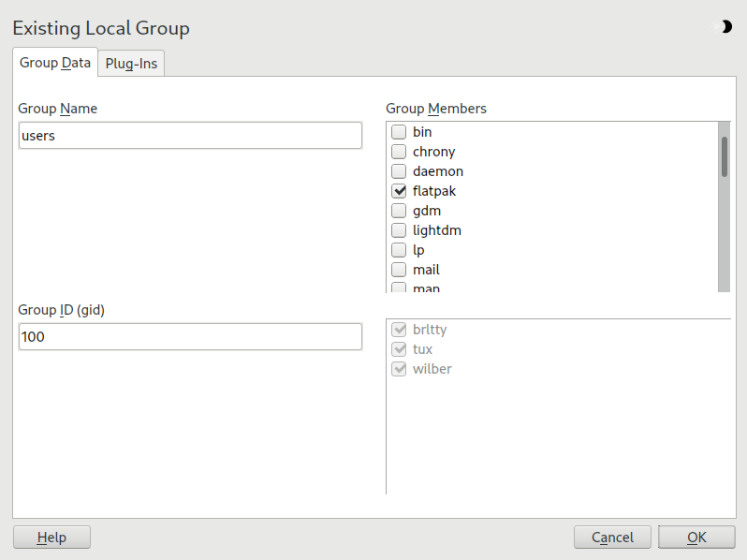Check the lp user checkbox

399,250
